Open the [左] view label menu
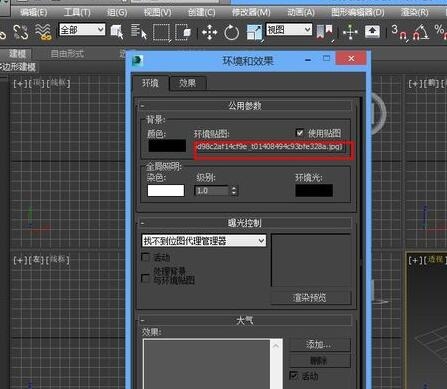447x389 pixels. click(37, 260)
